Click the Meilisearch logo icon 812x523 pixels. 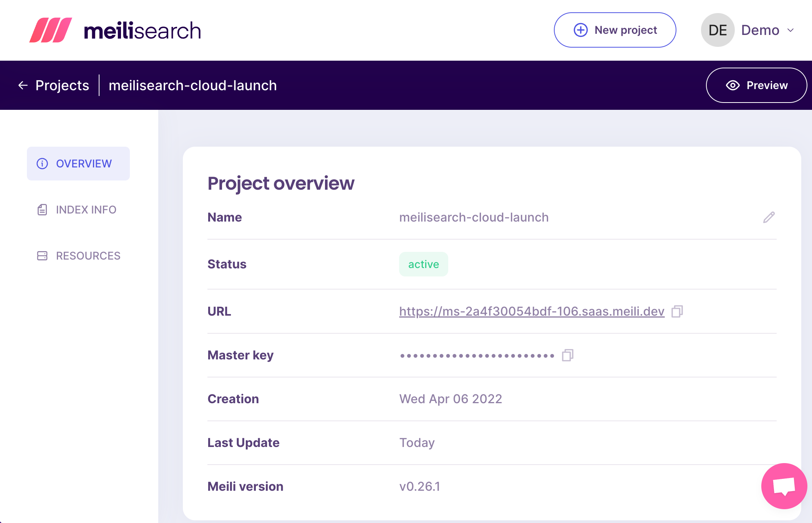51,30
